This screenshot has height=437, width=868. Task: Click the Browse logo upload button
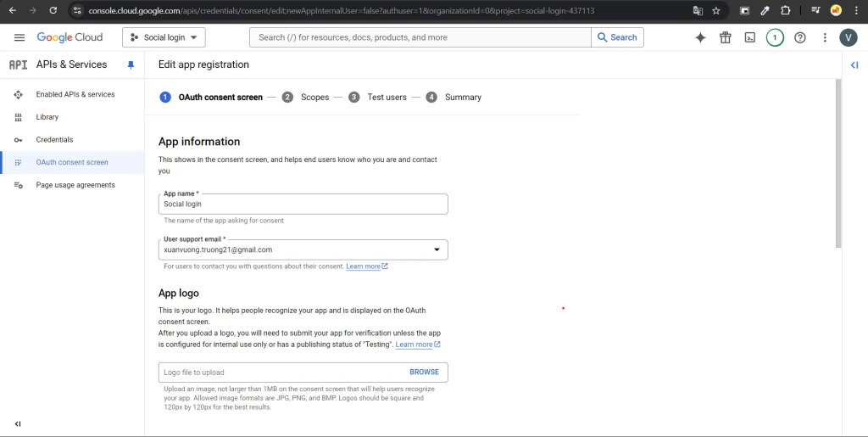[424, 372]
